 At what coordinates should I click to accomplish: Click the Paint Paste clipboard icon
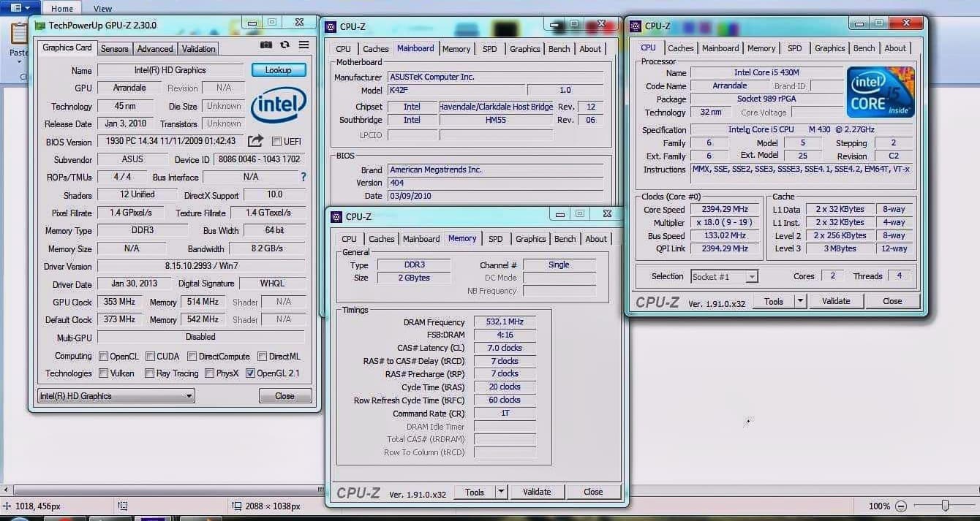(x=19, y=35)
